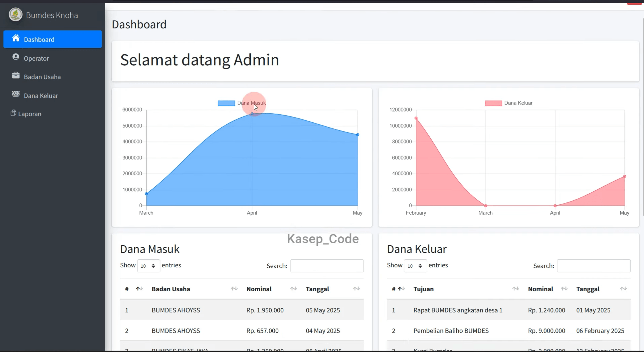Viewport: 644px width, 352px height.
Task: Sort Dana Masuk by Nominal arrows
Action: (294, 289)
